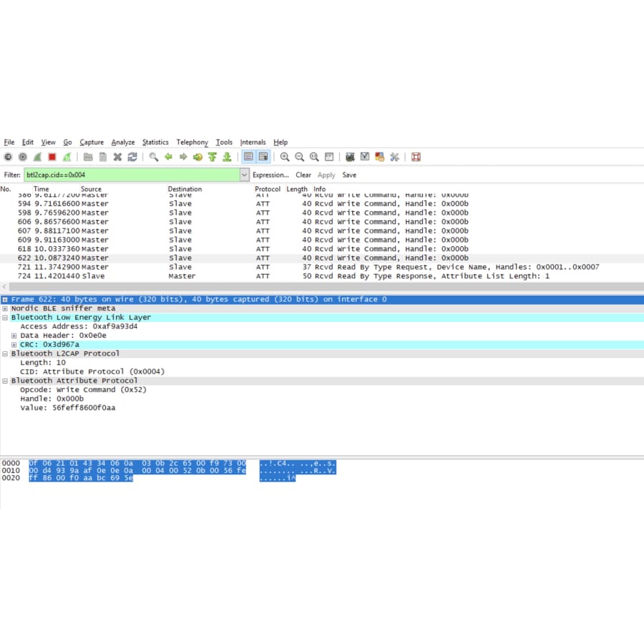
Task: Click the Go to first packet icon
Action: click(x=212, y=157)
